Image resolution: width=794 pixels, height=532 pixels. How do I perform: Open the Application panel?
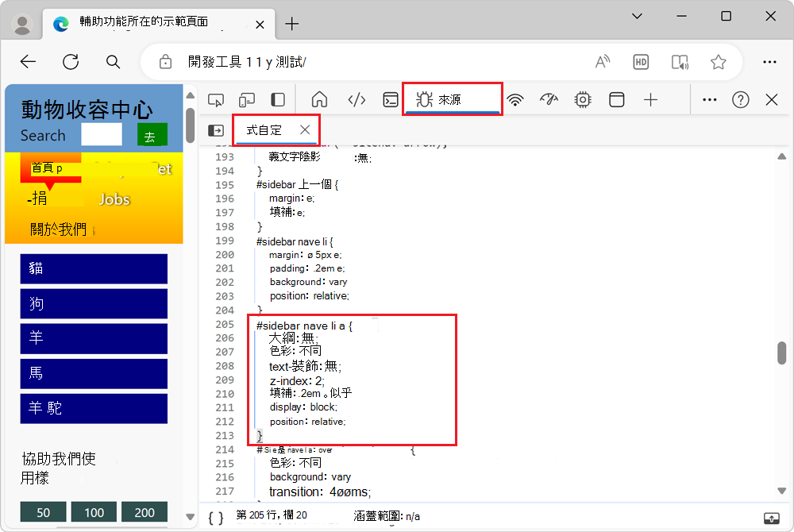(616, 99)
